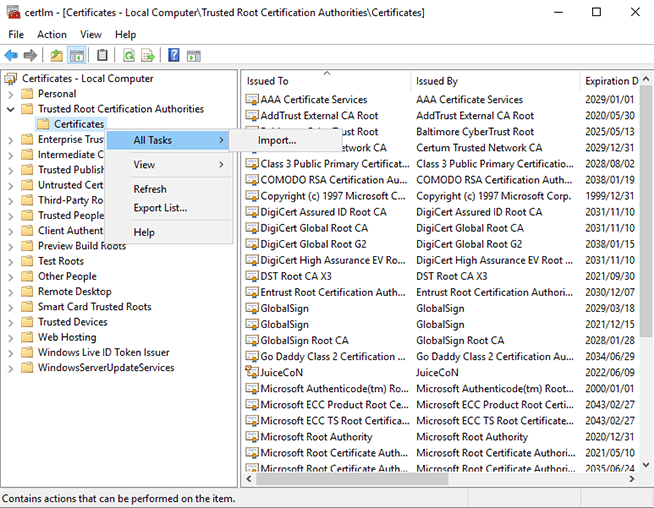Collapse Trusted Root Certification Authorities node
The image size is (654, 508).
10,109
